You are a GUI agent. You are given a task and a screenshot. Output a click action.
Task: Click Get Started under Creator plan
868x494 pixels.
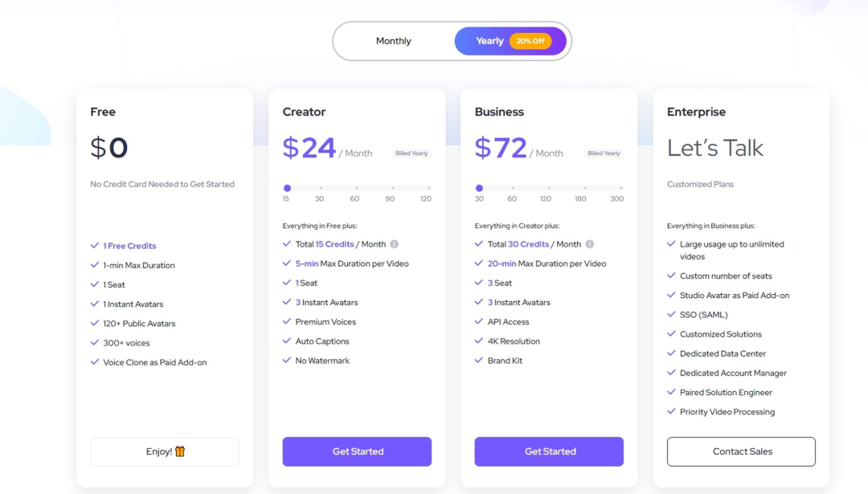(x=357, y=451)
